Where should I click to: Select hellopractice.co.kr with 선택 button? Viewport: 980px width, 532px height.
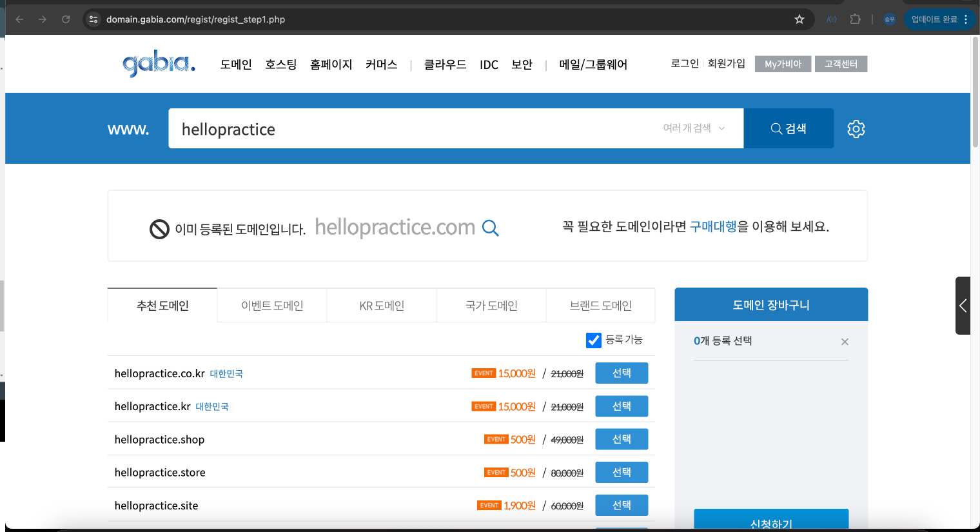click(622, 373)
